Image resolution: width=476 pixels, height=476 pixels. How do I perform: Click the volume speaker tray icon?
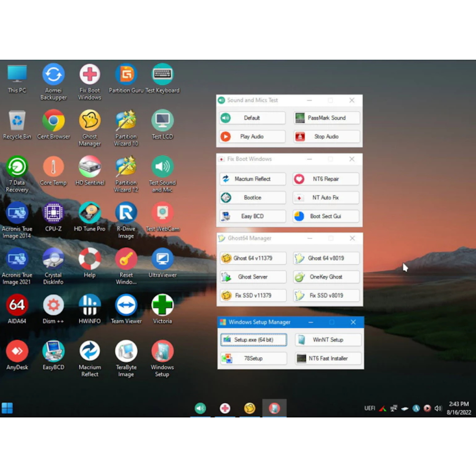coord(438,408)
